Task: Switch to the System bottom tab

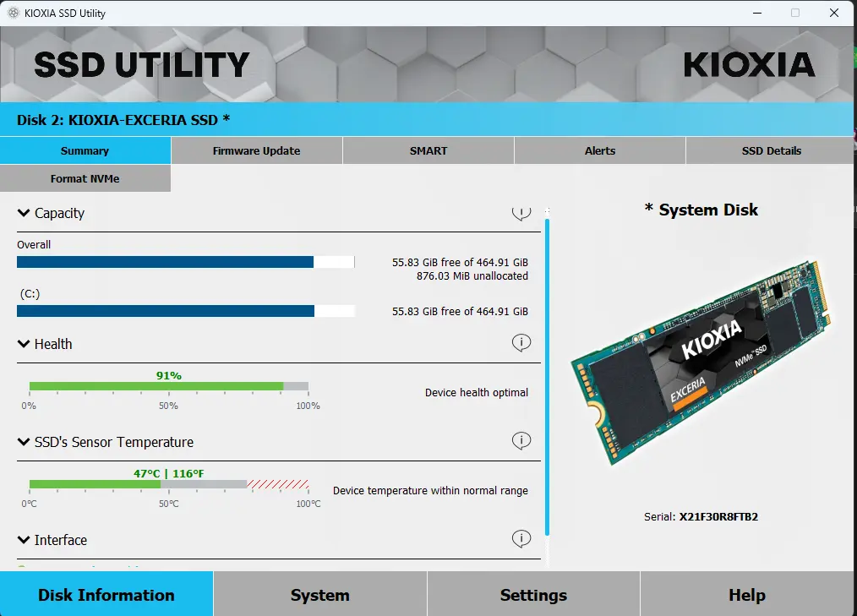Action: point(320,594)
